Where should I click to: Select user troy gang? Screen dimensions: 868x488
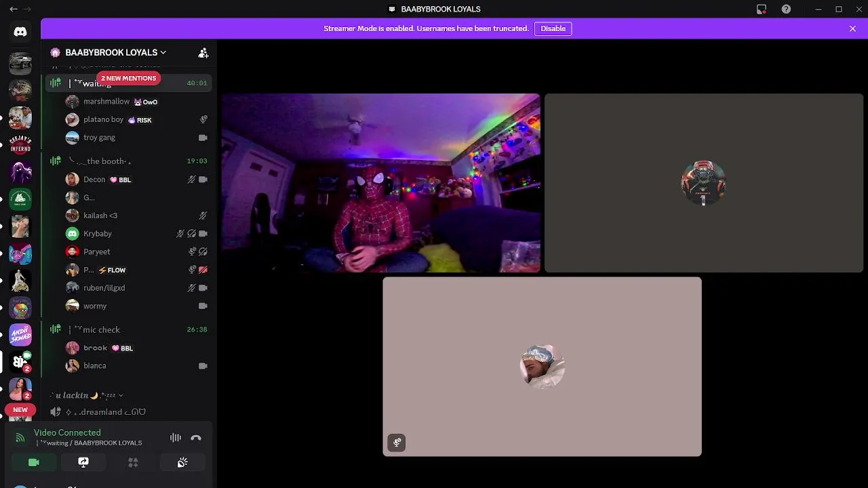(138, 138)
